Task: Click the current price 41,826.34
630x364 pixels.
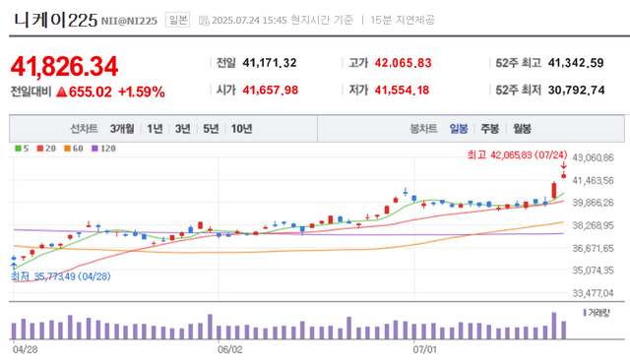Action: pyautogui.click(x=65, y=67)
